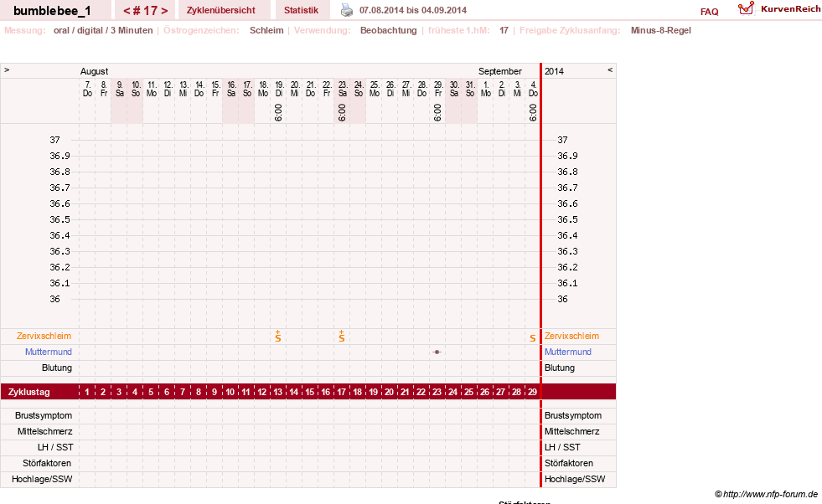Click the left Muttermund row label
The height and width of the screenshot is (504, 822).
[x=49, y=352]
